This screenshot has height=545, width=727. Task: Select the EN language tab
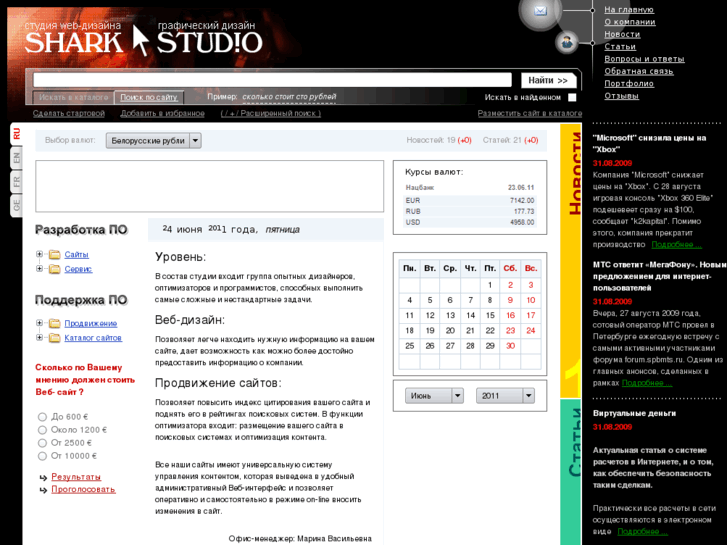pyautogui.click(x=17, y=158)
